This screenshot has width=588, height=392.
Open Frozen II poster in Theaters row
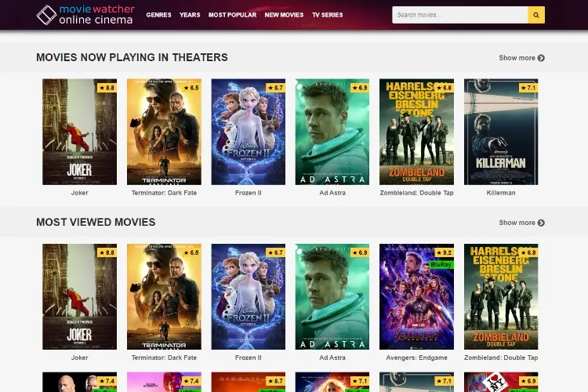[249, 132]
